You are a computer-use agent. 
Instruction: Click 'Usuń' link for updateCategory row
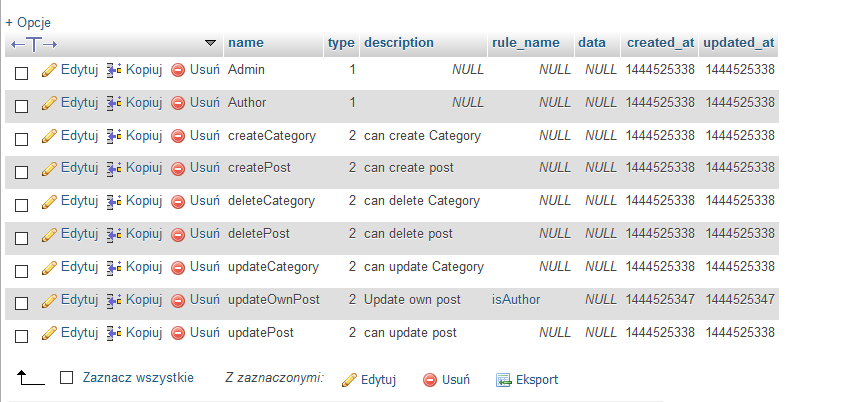coord(204,267)
